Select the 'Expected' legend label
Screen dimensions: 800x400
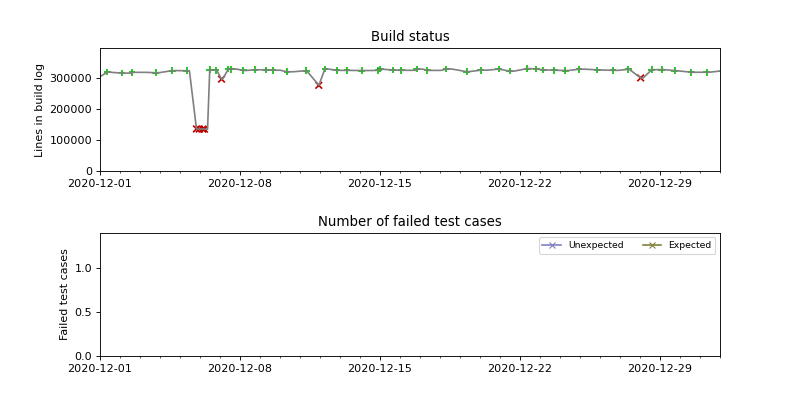(x=690, y=245)
